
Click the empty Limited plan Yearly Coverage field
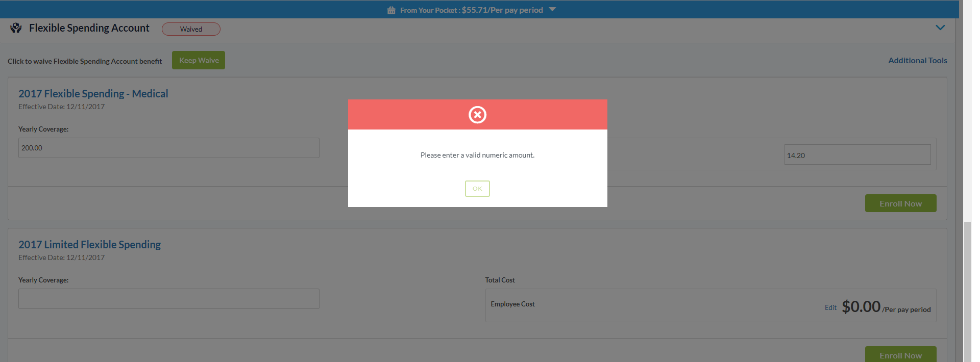point(168,299)
